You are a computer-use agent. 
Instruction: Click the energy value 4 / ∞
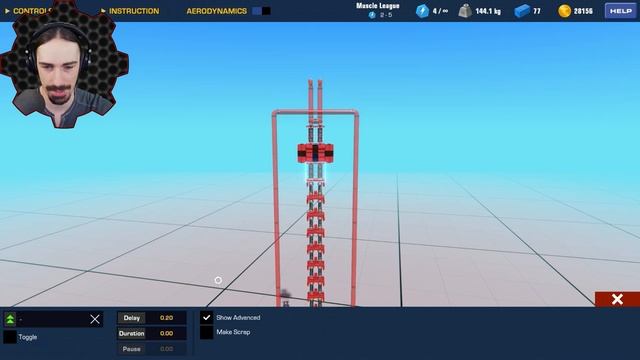tap(440, 11)
